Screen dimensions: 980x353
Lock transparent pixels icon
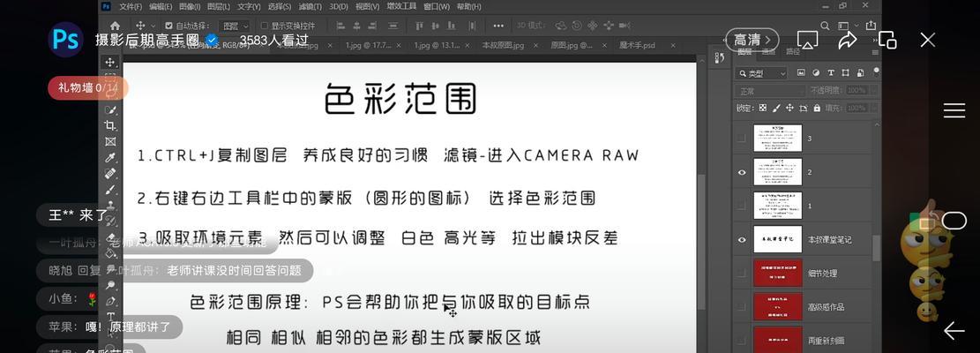coord(762,108)
